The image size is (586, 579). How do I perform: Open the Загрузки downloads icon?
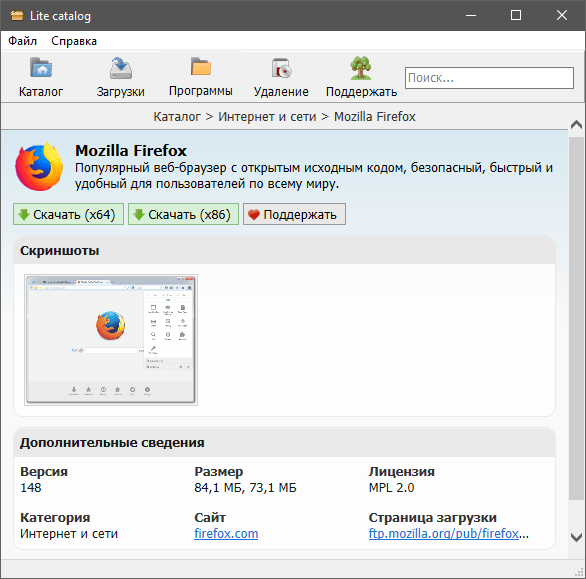(x=120, y=68)
